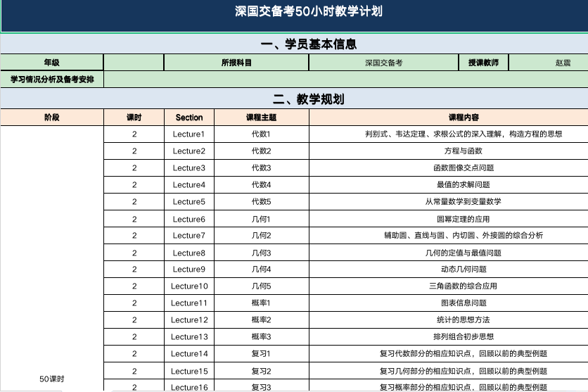Select the 概率3 topic cell
The height and width of the screenshot is (392, 588).
(x=262, y=336)
